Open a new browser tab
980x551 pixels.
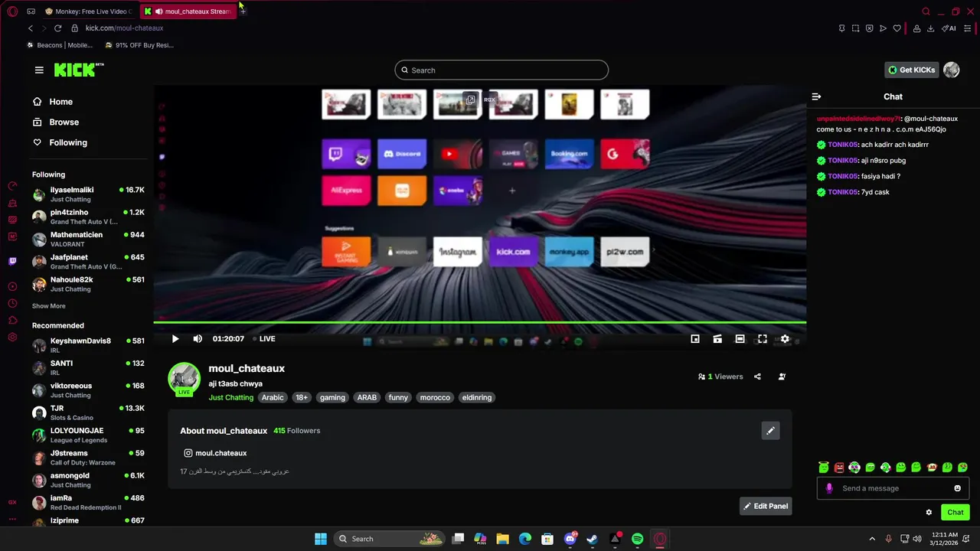click(243, 11)
